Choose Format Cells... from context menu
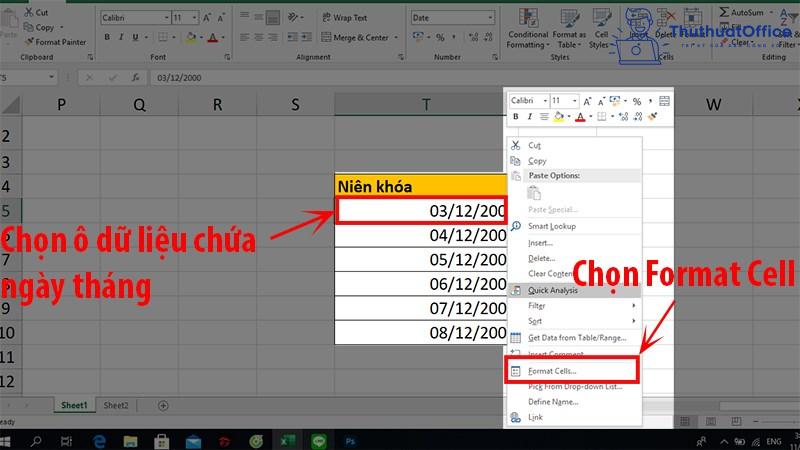This screenshot has width=800, height=450. (x=571, y=371)
